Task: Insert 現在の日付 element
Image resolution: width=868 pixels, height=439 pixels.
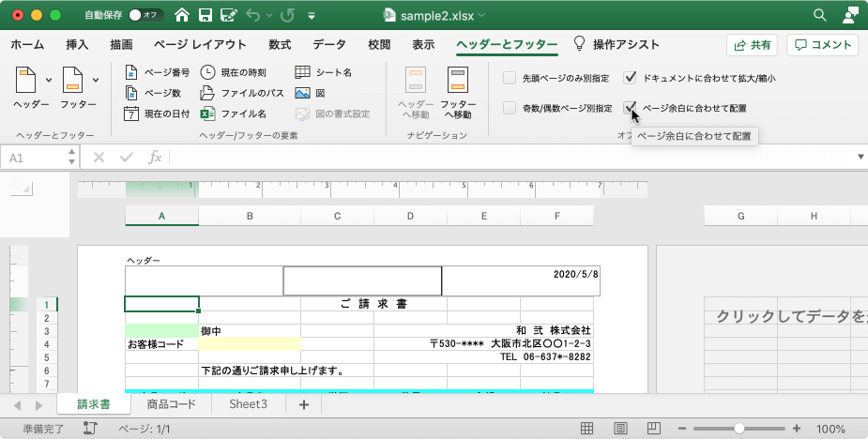Action: pyautogui.click(x=157, y=114)
